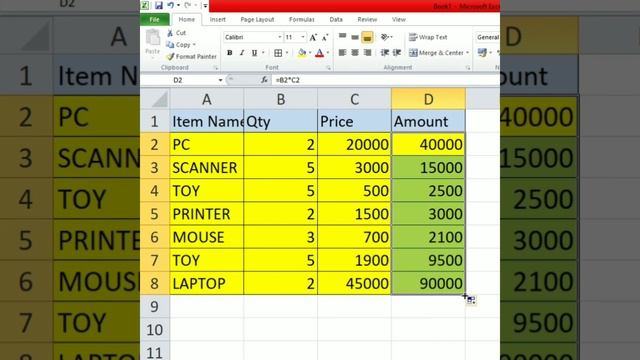Open Customize Quick Access Toolbar dropdown
The width and height of the screenshot is (640, 360).
tap(205, 6)
